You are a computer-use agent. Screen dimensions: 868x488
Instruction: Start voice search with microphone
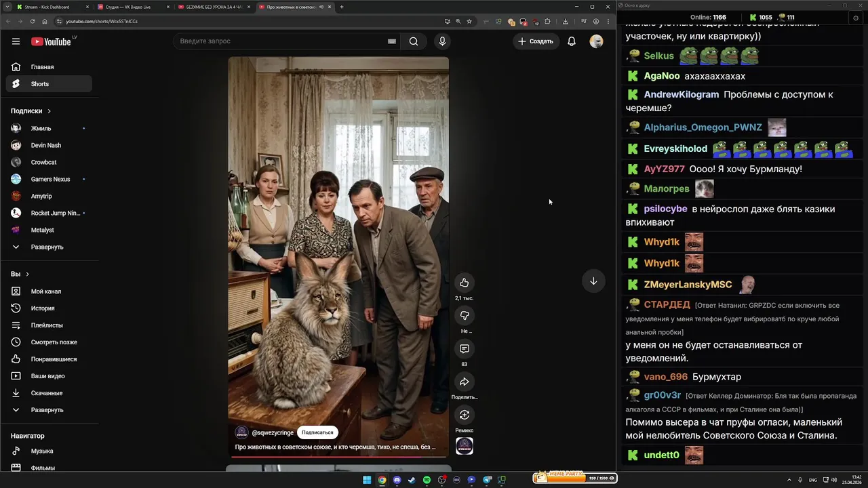tap(442, 41)
